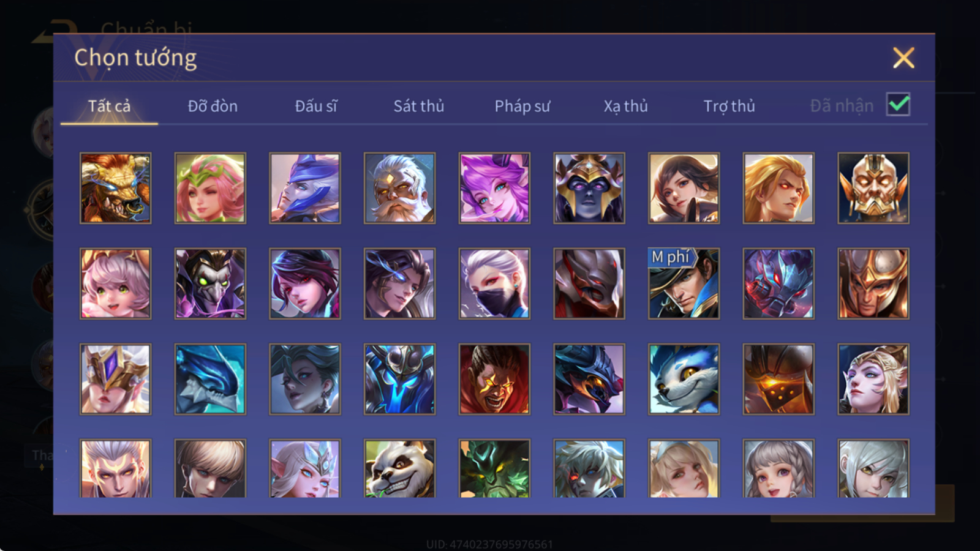Image resolution: width=980 pixels, height=551 pixels.
Task: Select the green forest monster hero
Action: pos(495,468)
